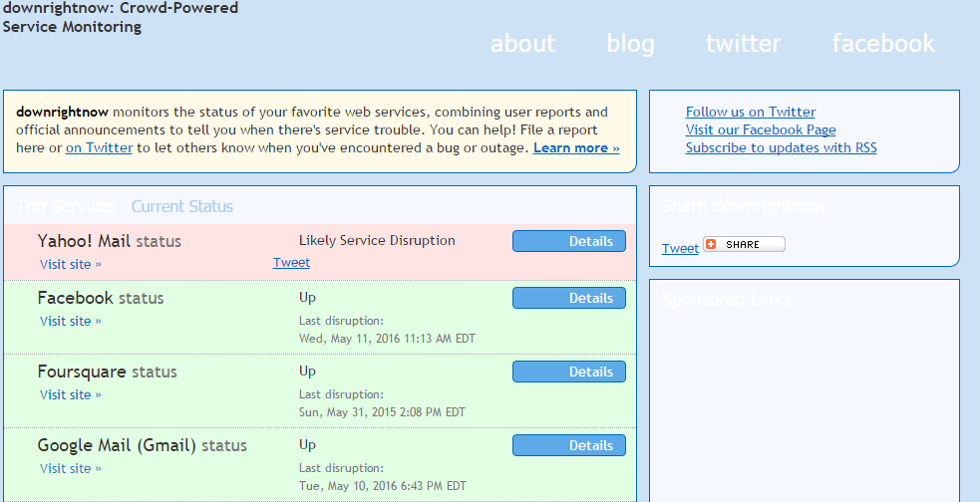Image resolution: width=980 pixels, height=502 pixels.
Task: Open the twitter link in the top navigation
Action: click(743, 44)
